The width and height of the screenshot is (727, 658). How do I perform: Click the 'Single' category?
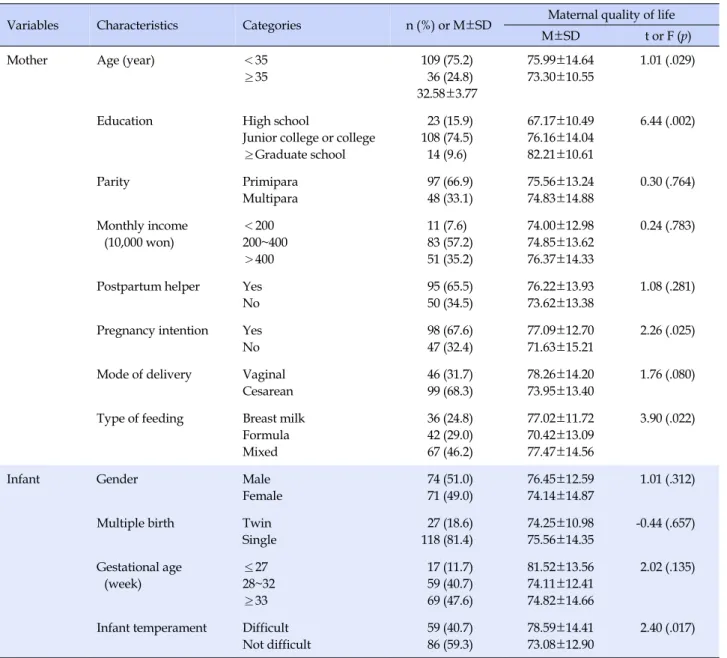pyautogui.click(x=259, y=540)
